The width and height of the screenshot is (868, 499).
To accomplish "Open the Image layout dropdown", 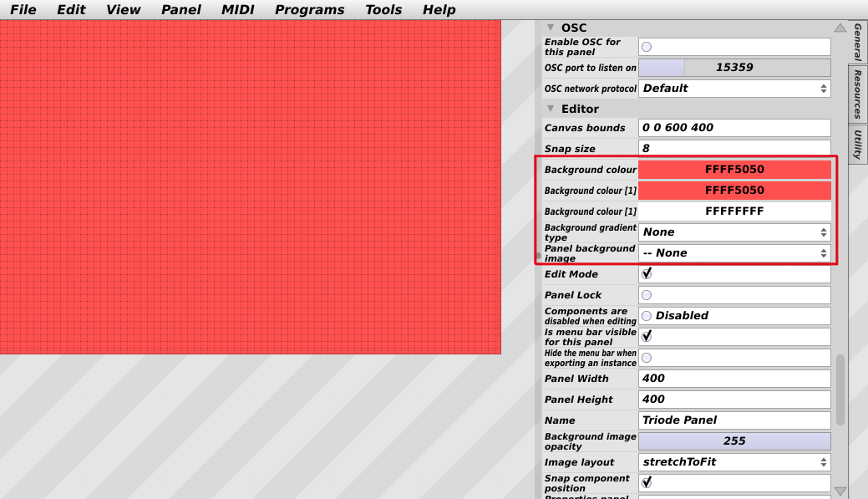I will [x=734, y=462].
